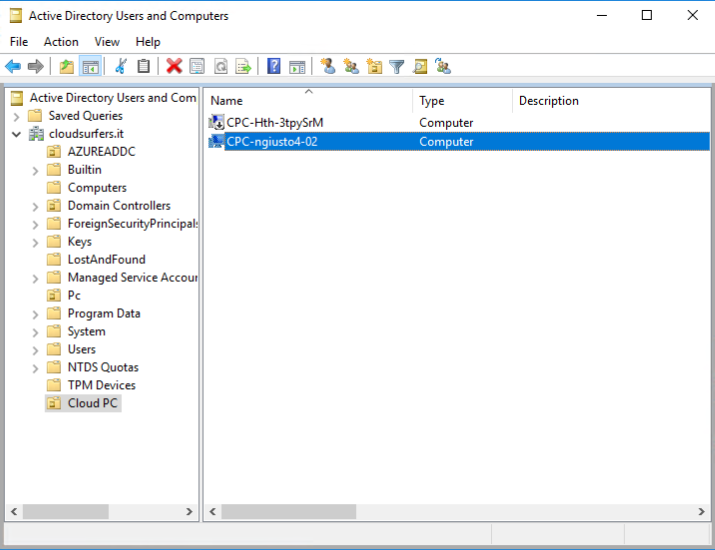
Task: Click the cloudsurfers.it domain icon
Action: click(x=36, y=134)
